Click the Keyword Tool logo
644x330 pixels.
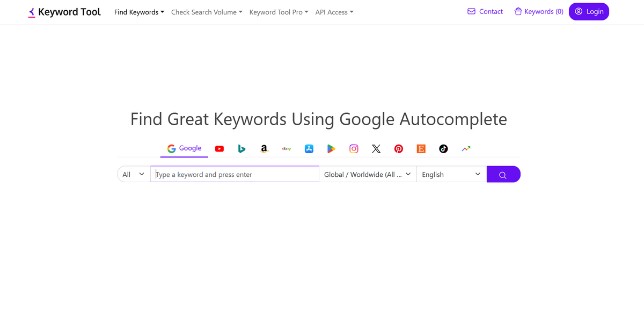coord(64,12)
